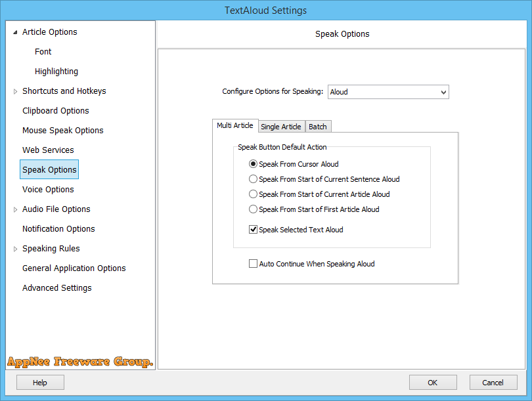Open Configure Options for Speaking dropdown
Image resolution: width=532 pixels, height=401 pixels.
tap(388, 92)
